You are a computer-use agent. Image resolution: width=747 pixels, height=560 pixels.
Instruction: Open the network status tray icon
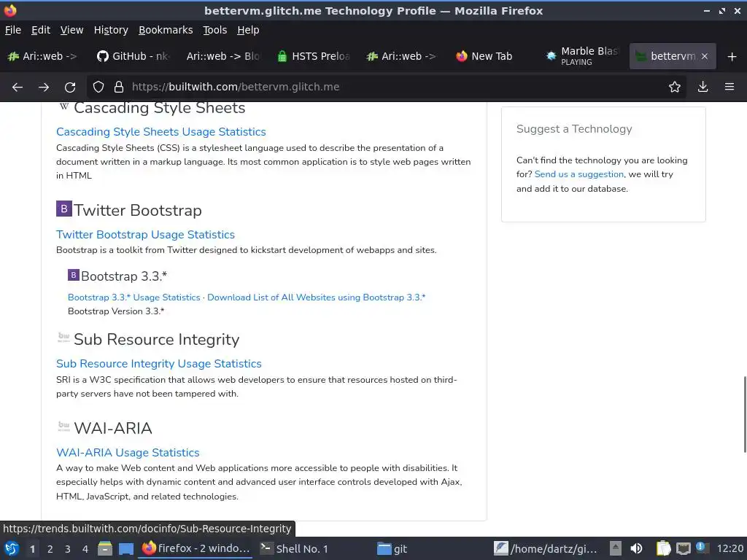pos(683,548)
